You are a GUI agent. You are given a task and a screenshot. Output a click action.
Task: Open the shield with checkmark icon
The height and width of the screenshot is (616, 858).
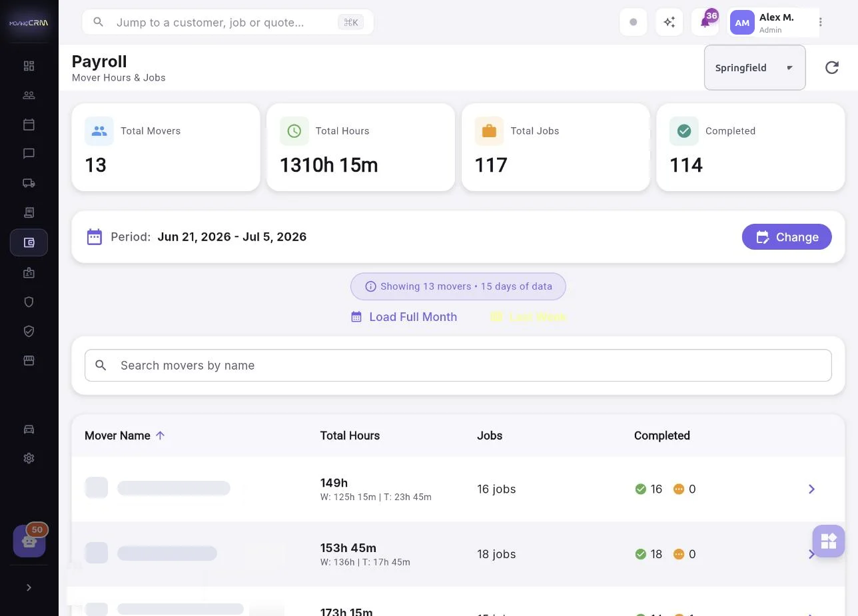(29, 331)
